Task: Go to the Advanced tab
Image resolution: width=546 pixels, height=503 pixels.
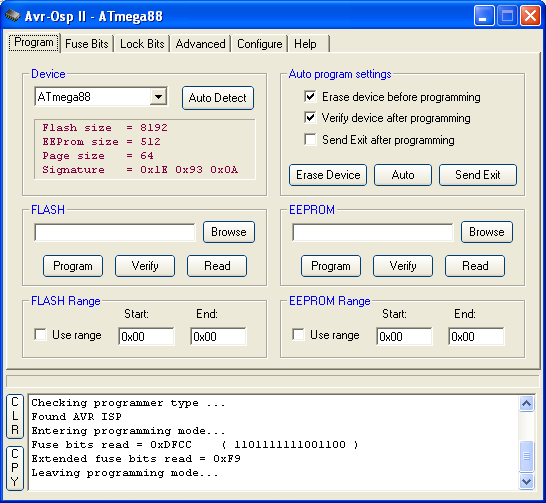Action: tap(200, 44)
